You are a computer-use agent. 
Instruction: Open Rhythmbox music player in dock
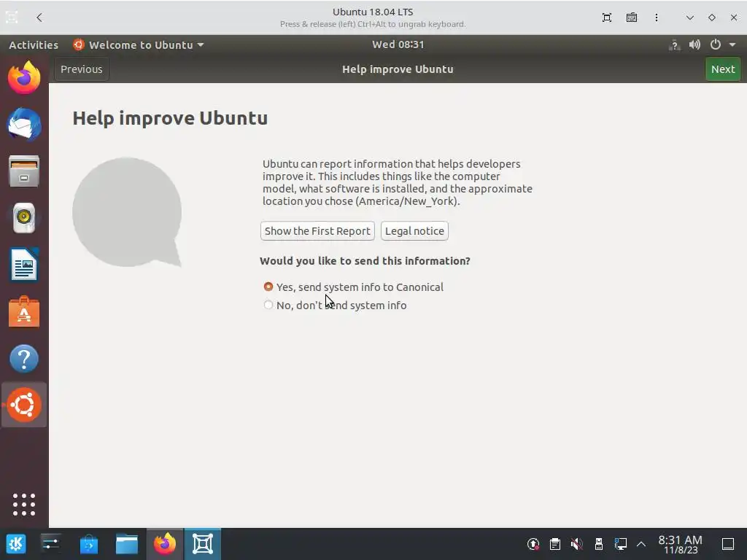pyautogui.click(x=24, y=217)
